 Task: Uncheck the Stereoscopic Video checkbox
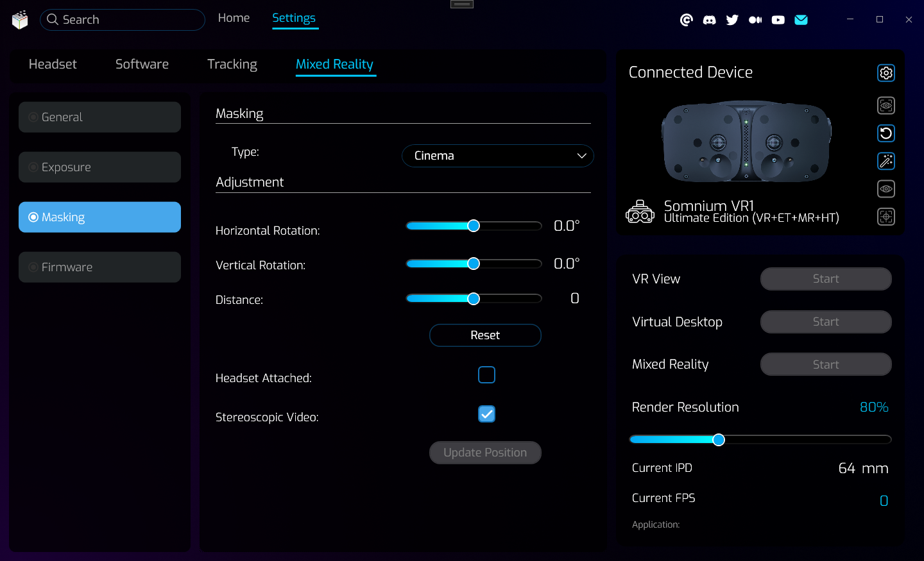pyautogui.click(x=487, y=414)
